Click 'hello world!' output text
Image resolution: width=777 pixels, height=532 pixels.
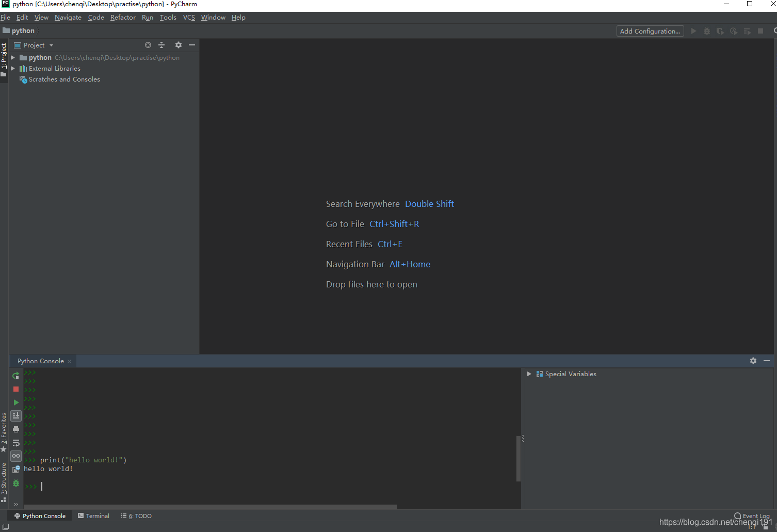pyautogui.click(x=48, y=469)
